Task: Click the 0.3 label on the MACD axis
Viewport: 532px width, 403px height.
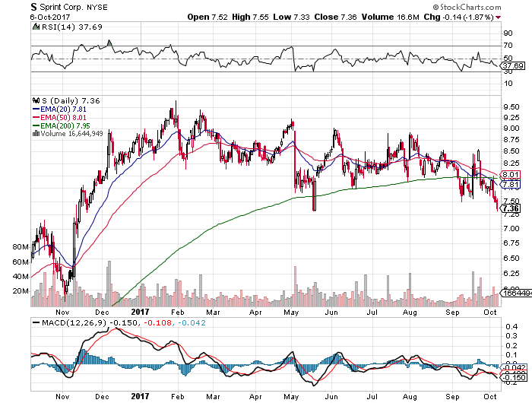Action: click(x=511, y=336)
